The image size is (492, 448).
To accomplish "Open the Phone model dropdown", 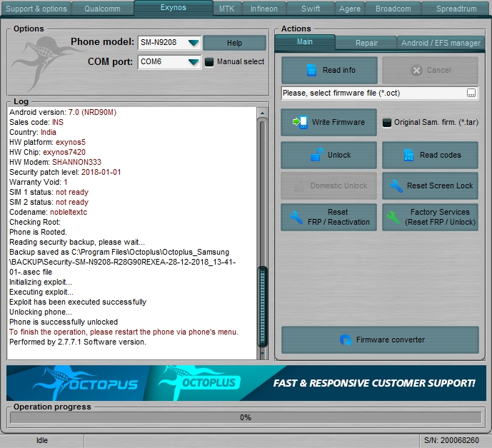I will tap(169, 42).
